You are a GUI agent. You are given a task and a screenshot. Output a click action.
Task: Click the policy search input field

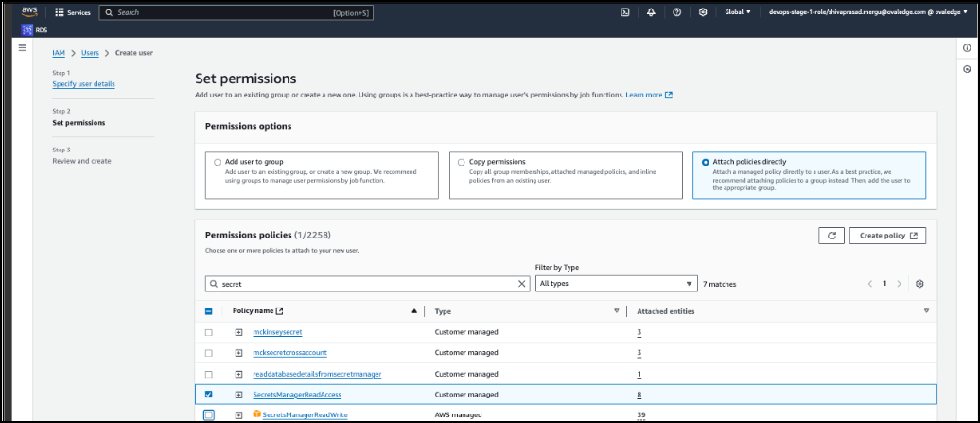pos(367,284)
